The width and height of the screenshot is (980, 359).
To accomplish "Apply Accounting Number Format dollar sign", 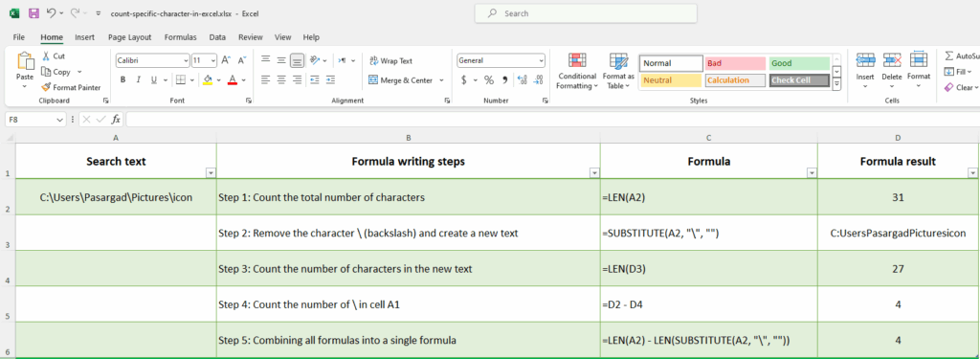I will tap(464, 80).
